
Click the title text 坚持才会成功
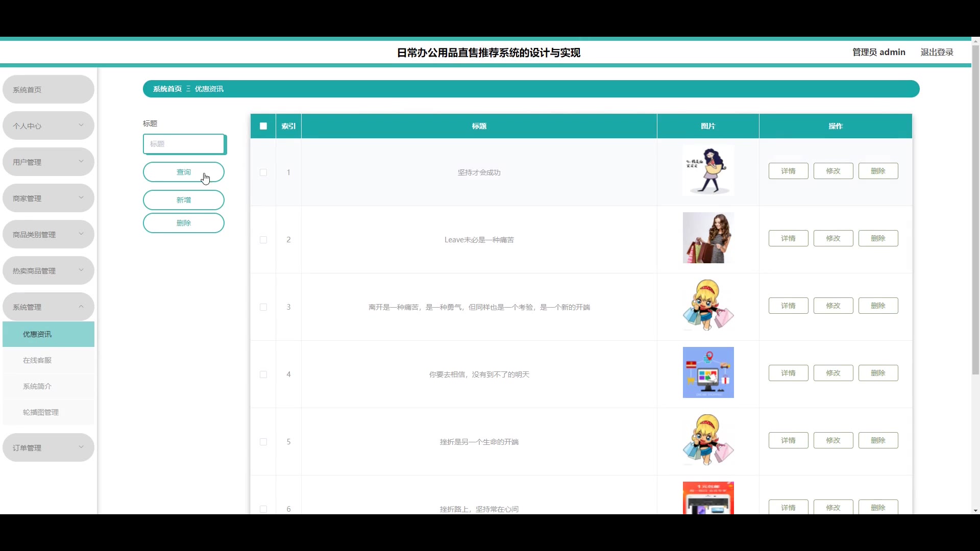[x=479, y=172]
